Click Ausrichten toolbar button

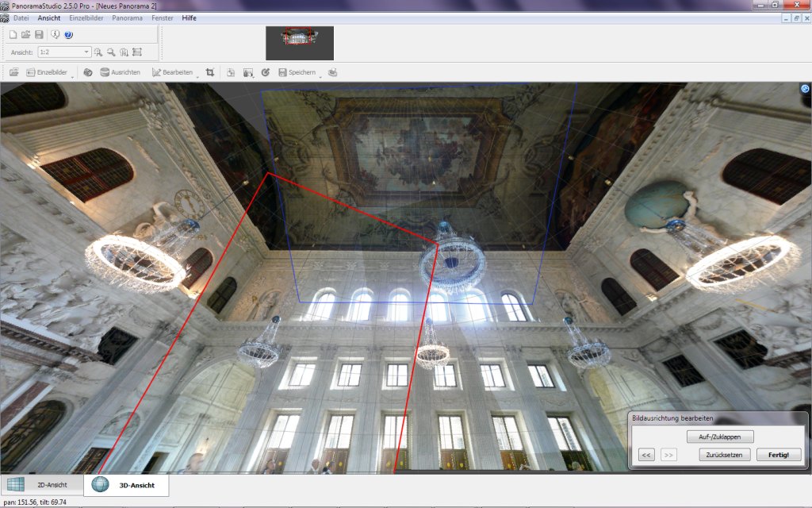tap(121, 72)
